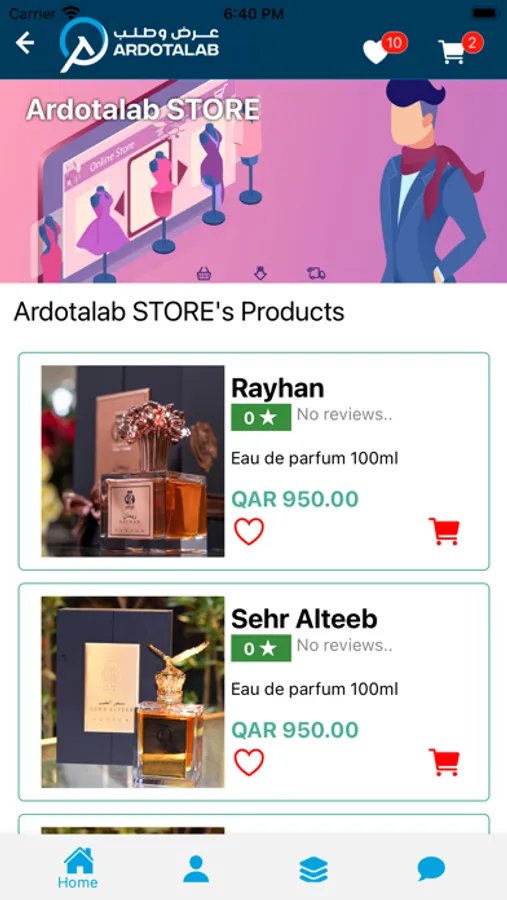Open Rayhan product image
This screenshot has height=900, width=507.
(133, 461)
